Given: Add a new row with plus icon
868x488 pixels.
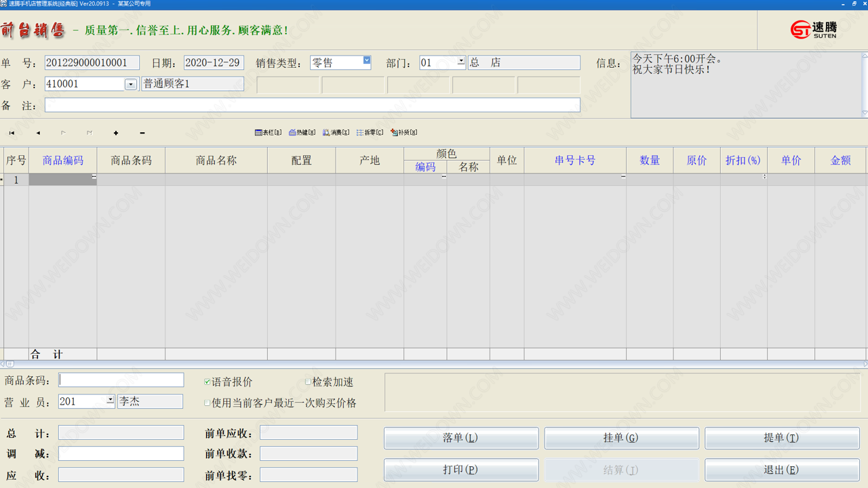Looking at the screenshot, I should [116, 133].
